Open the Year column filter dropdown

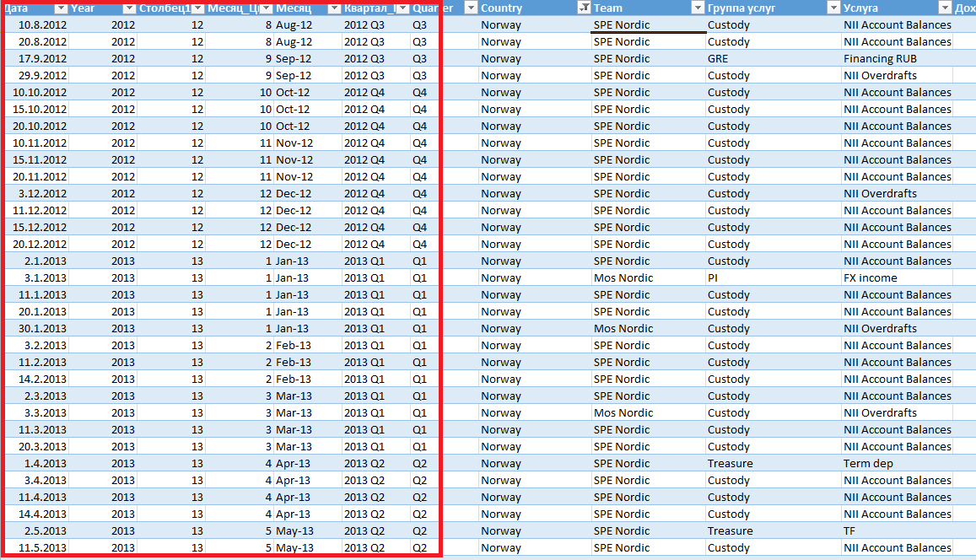pyautogui.click(x=129, y=8)
